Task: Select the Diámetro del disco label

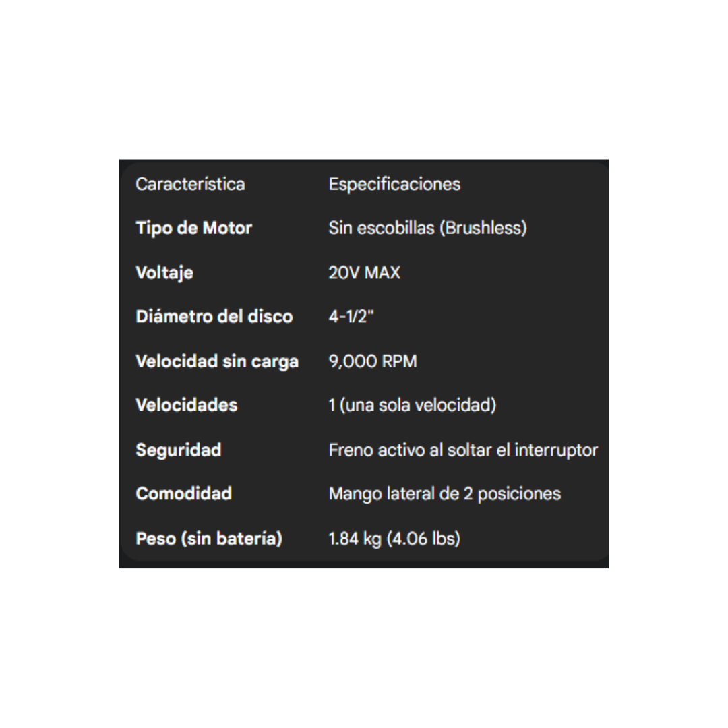Action: click(214, 317)
